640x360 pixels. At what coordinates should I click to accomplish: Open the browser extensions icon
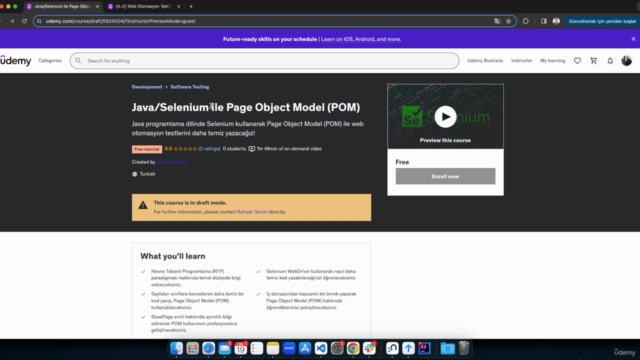click(x=526, y=21)
